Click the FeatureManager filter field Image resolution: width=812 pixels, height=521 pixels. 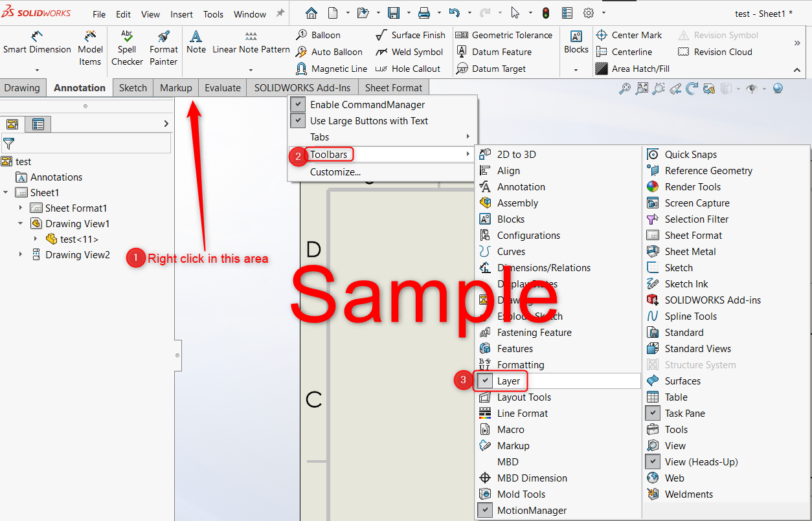click(x=87, y=143)
